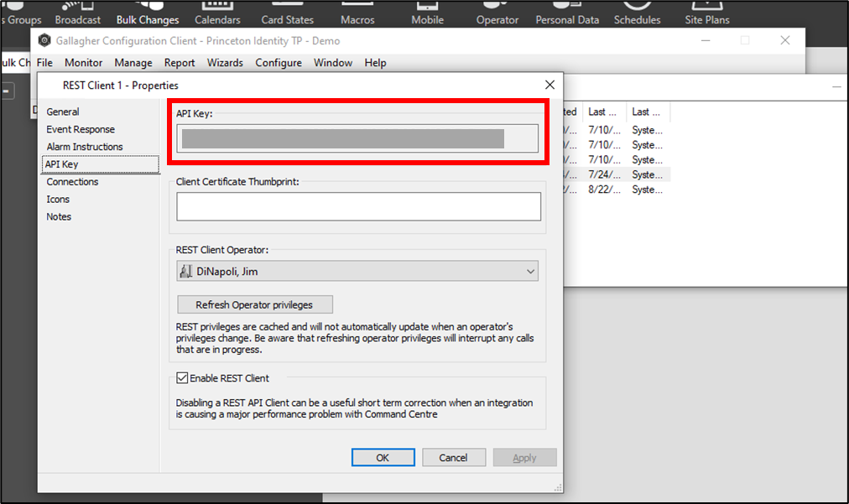Viewport: 849px width, 504px height.
Task: Click the Gallagher Configuration Client app icon
Action: [44, 40]
